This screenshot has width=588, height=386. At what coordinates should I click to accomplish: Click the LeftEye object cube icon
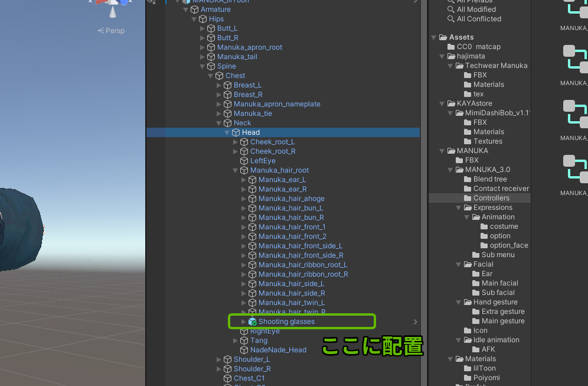pyautogui.click(x=244, y=161)
